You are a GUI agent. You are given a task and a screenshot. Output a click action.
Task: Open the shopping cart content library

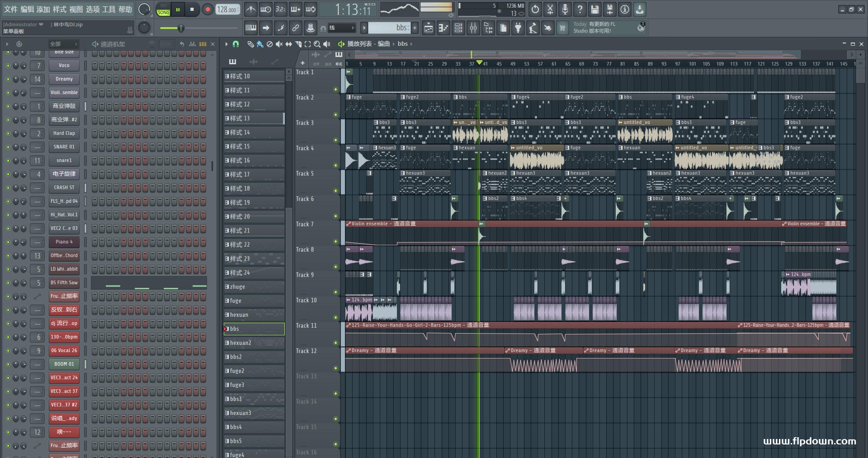pos(562,28)
